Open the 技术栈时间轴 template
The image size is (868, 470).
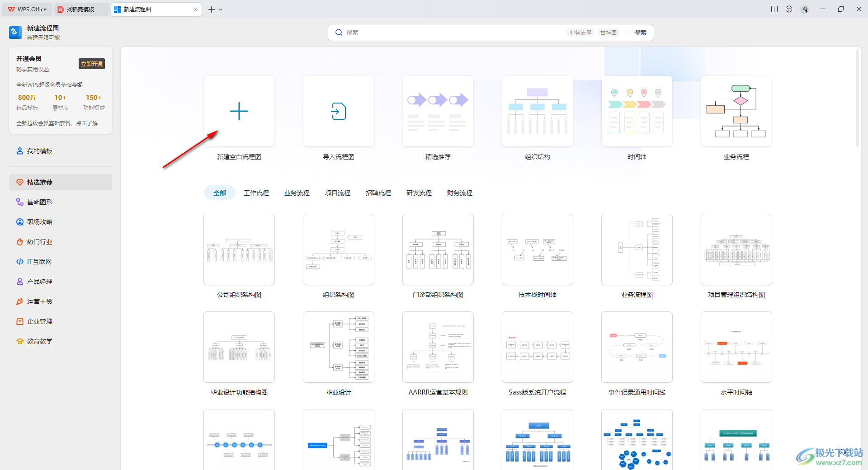tap(538, 249)
